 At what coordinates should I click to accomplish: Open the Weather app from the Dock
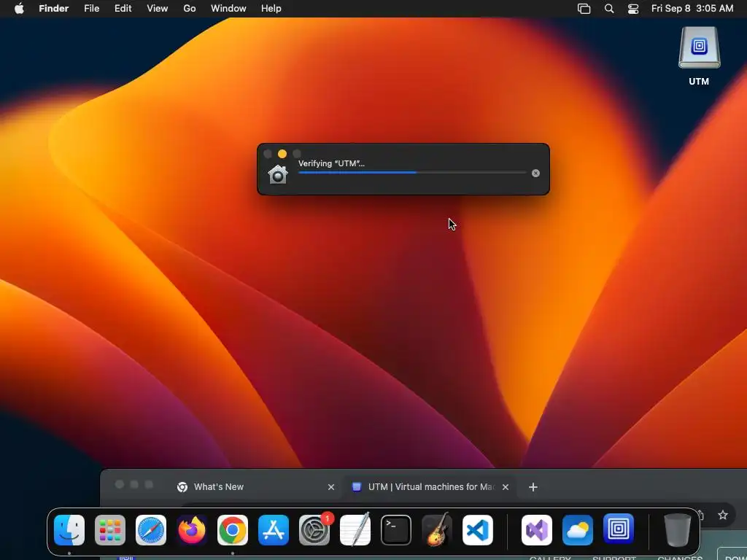578,529
